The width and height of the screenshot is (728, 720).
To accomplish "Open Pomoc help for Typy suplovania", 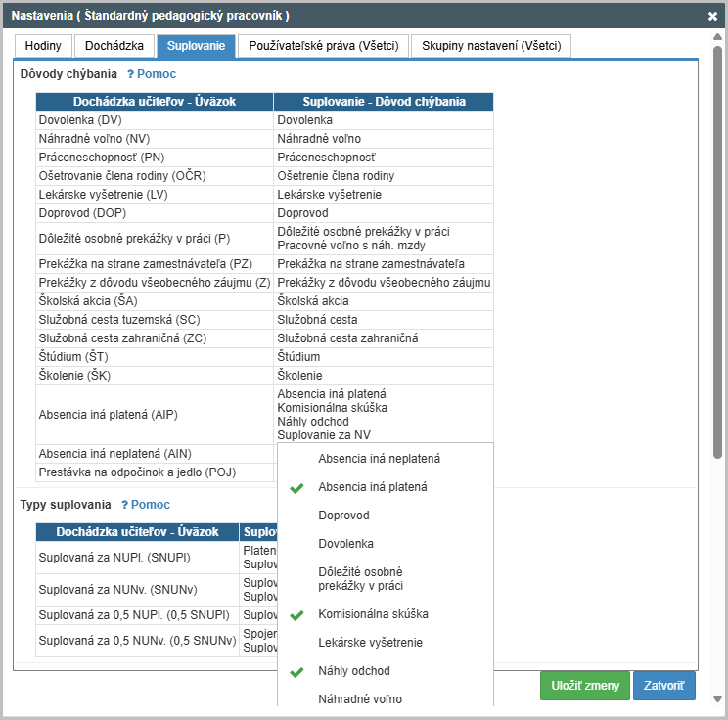I will point(146,505).
